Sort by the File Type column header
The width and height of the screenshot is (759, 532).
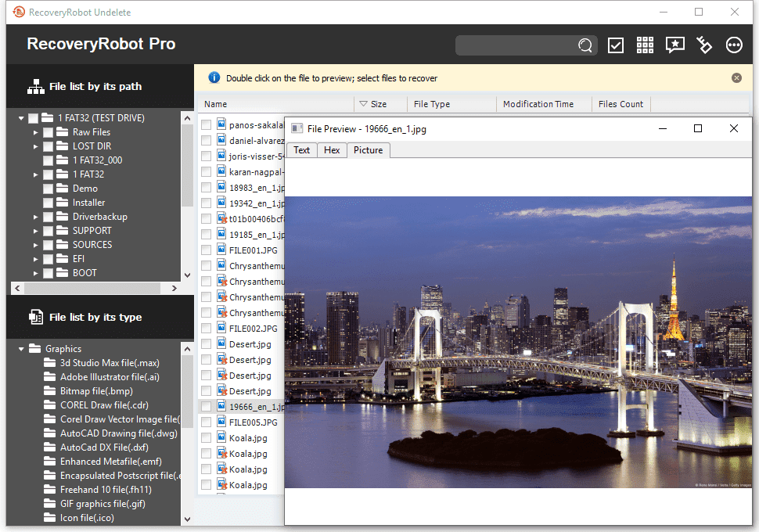click(451, 104)
